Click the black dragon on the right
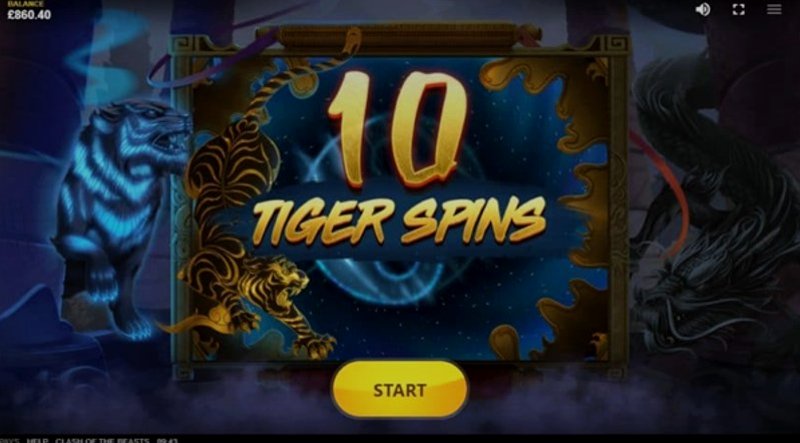 pos(714,214)
